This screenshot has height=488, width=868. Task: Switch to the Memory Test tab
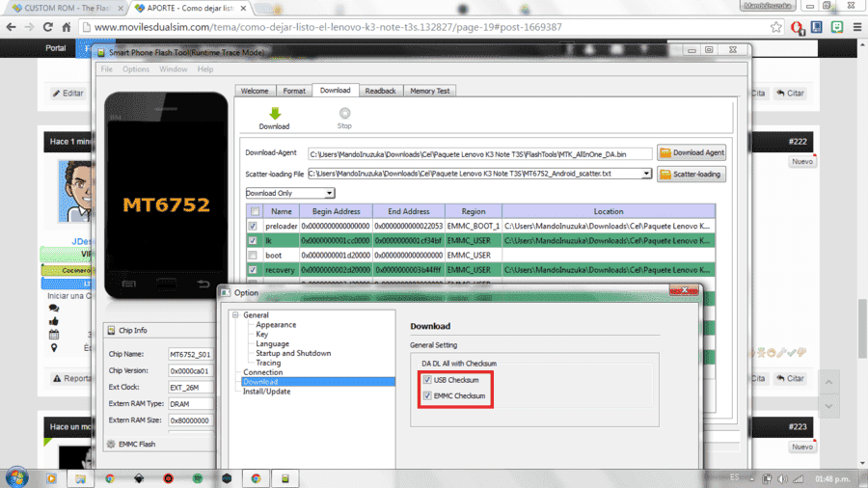(429, 91)
